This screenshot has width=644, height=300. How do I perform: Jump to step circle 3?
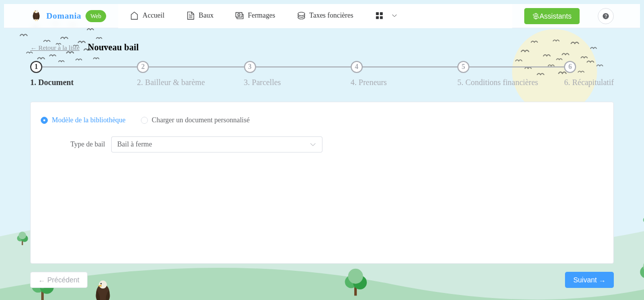pyautogui.click(x=250, y=67)
